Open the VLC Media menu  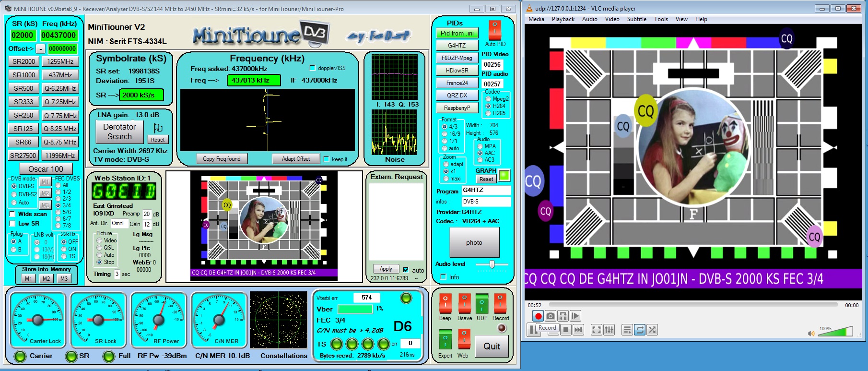click(x=536, y=19)
